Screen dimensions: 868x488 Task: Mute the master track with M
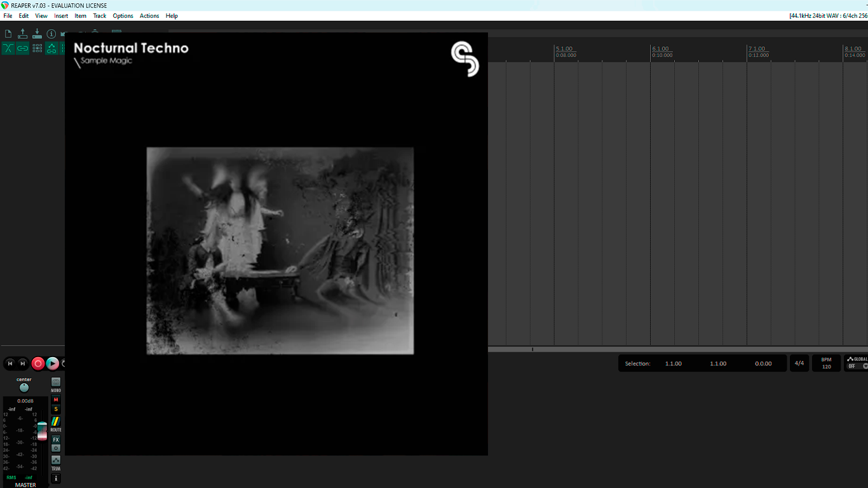[56, 400]
